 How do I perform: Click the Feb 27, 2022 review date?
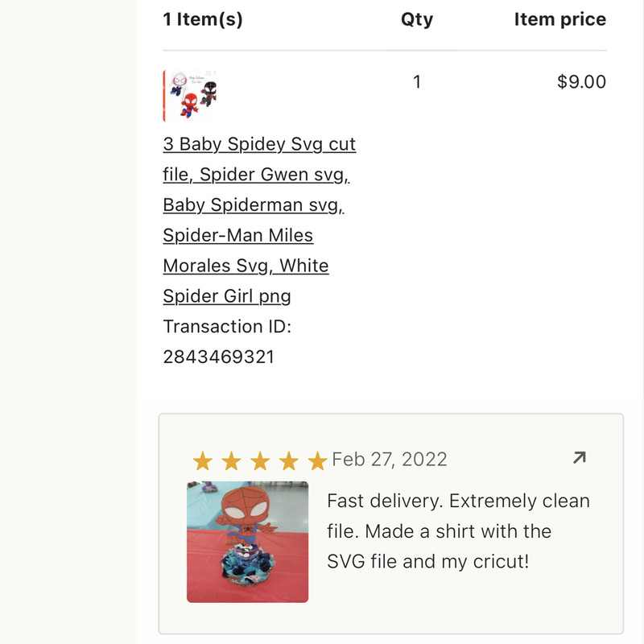390,460
